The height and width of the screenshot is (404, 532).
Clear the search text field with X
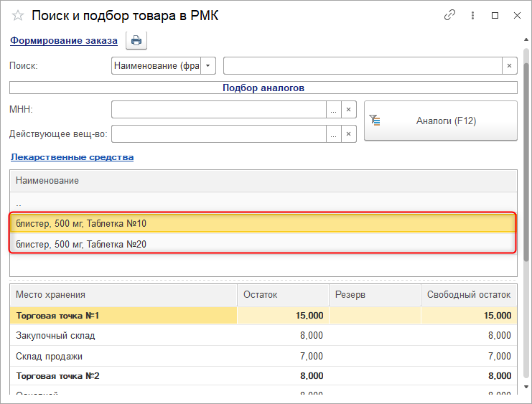click(509, 66)
